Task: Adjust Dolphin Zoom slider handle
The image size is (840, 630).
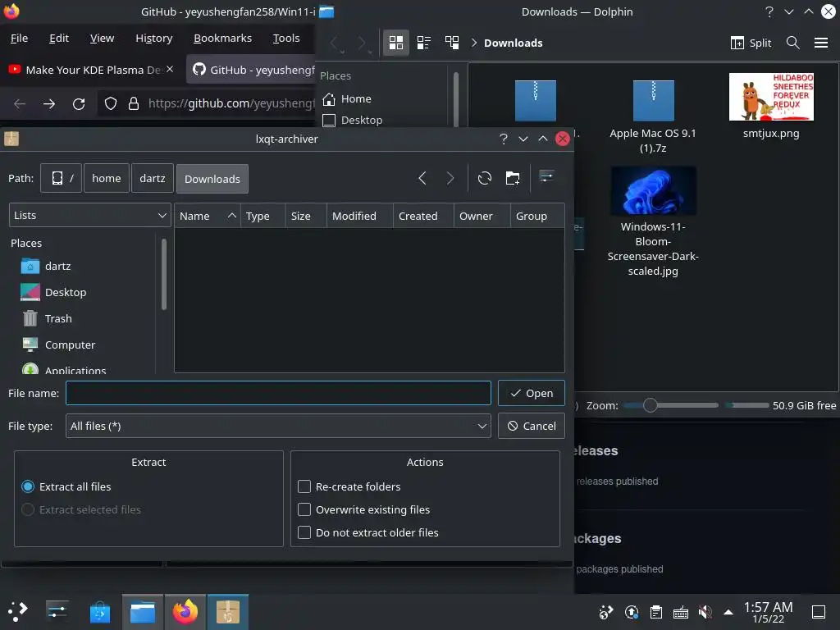Action: [650, 405]
